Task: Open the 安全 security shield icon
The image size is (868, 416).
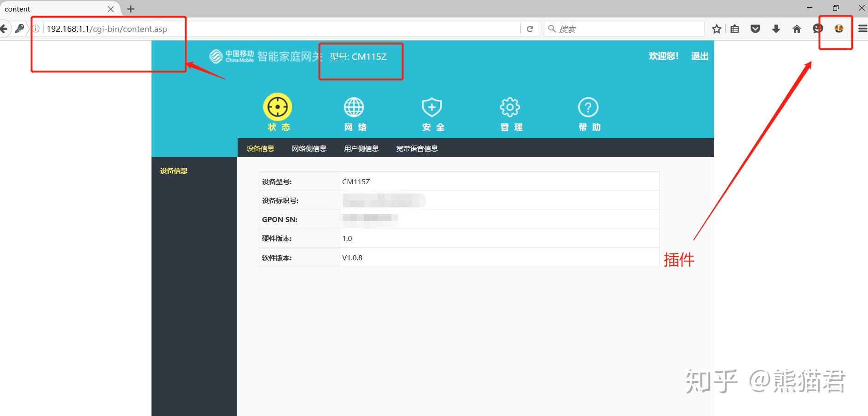Action: coord(432,107)
